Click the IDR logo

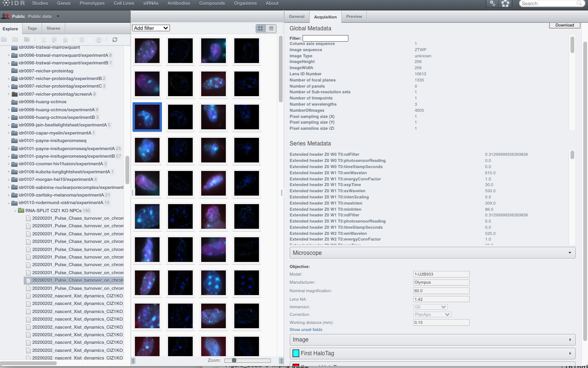(x=12, y=3)
